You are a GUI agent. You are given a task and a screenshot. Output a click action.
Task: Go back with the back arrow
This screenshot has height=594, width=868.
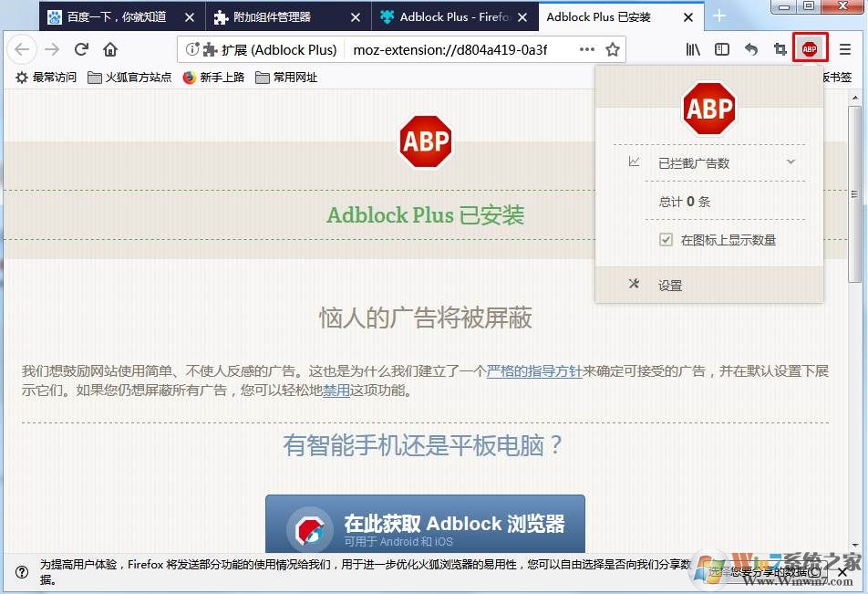tap(22, 49)
